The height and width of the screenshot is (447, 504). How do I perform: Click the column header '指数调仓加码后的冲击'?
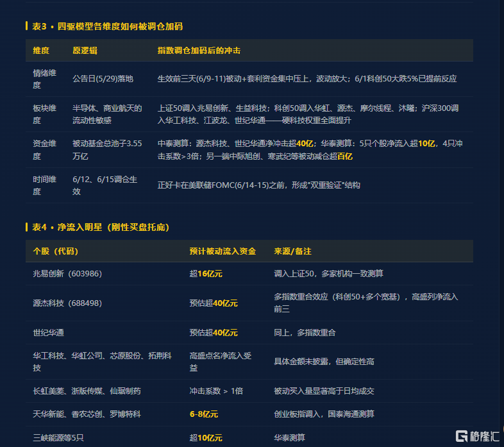[199, 51]
